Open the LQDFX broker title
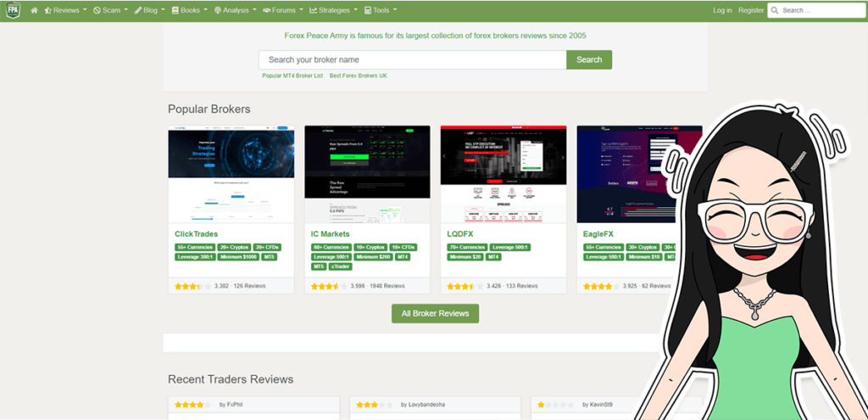Screen dimensions: 868x420 coord(460,234)
